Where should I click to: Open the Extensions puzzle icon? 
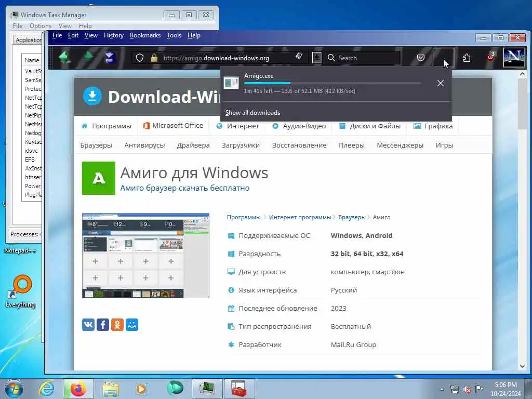tap(467, 58)
